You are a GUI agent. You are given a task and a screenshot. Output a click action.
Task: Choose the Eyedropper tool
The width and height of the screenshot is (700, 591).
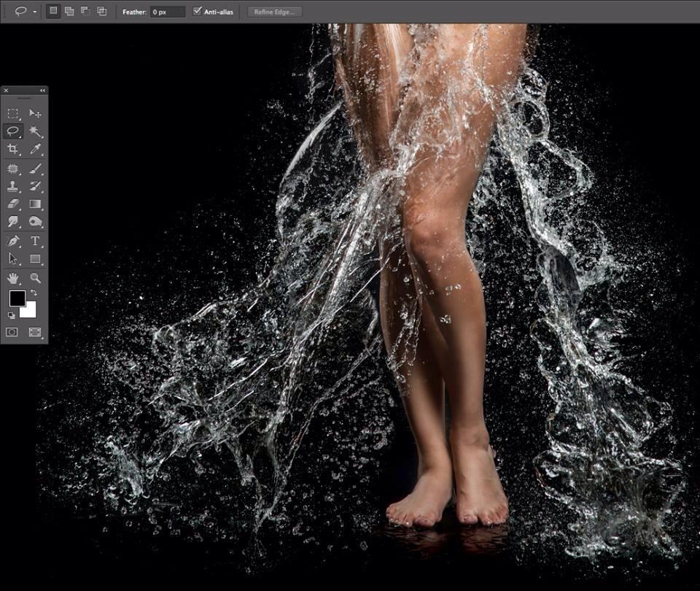(x=35, y=149)
